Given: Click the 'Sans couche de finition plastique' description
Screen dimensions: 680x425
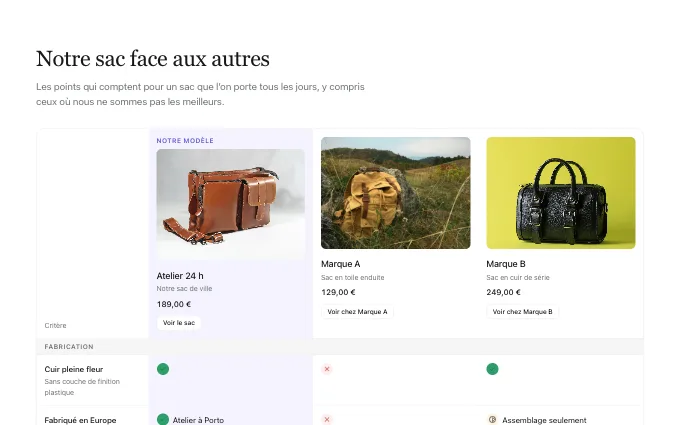Looking at the screenshot, I should (82, 387).
